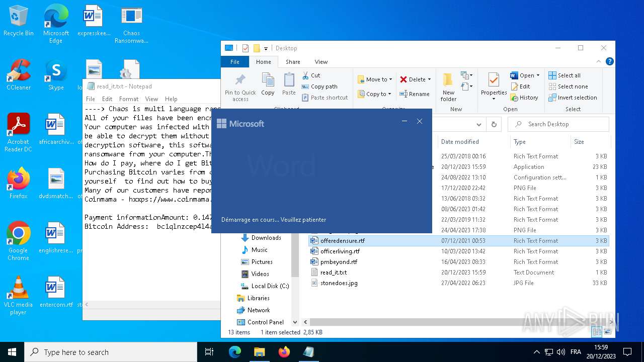Click Copy path in Clipboard group
This screenshot has height=362, width=644.
pyautogui.click(x=319, y=86)
